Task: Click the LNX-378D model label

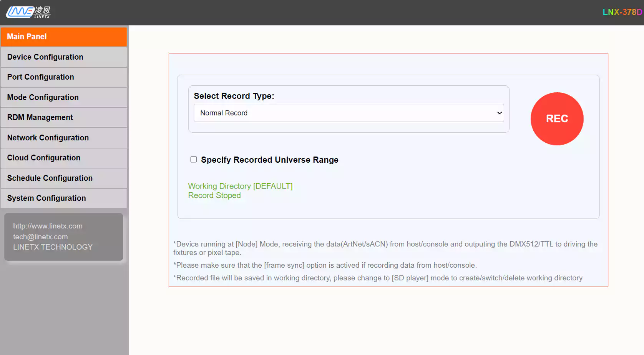Action: pyautogui.click(x=622, y=12)
